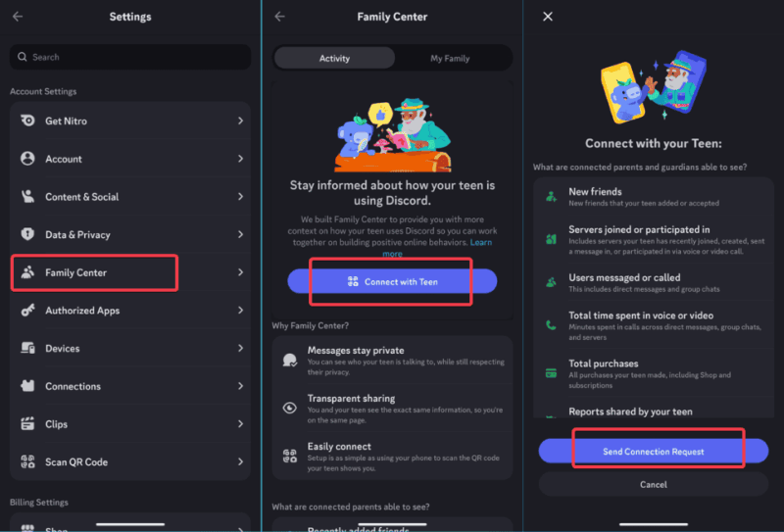
Task: Click the Family Center people icon
Action: coord(27,272)
